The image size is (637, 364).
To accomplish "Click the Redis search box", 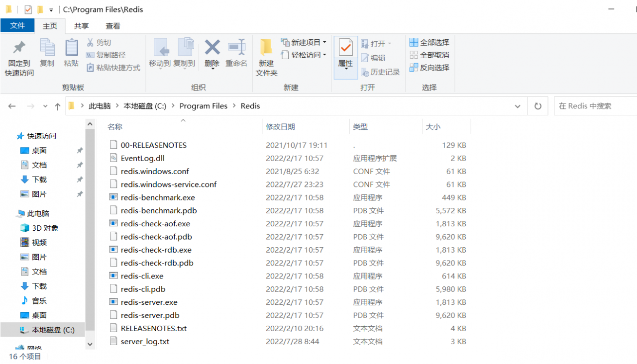I will click(x=595, y=106).
